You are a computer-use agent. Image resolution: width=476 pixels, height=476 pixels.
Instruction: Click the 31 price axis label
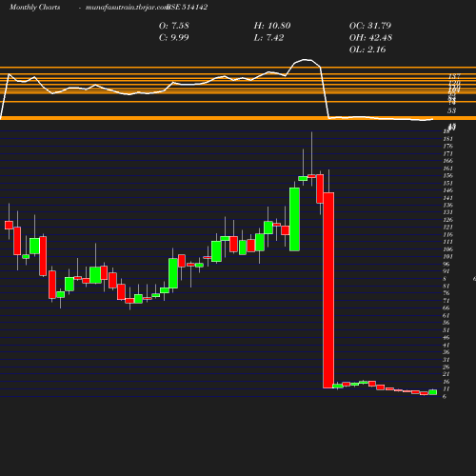[x=446, y=360]
